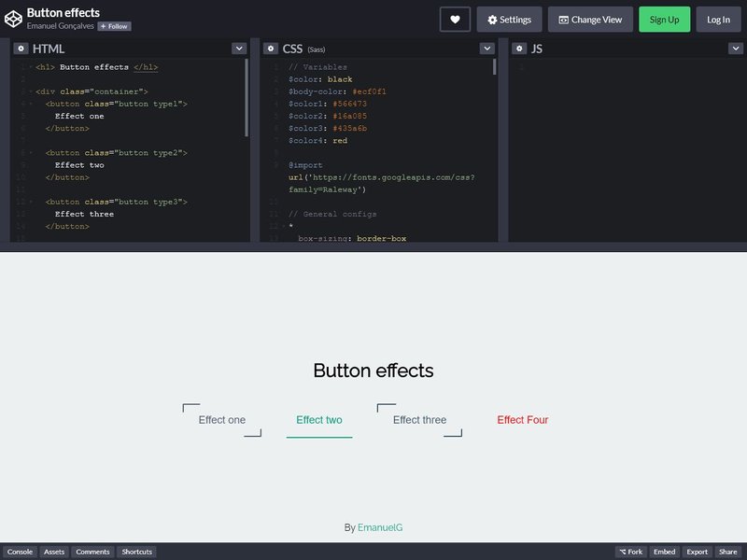
Task: Toggle the Comments panel
Action: (92, 552)
